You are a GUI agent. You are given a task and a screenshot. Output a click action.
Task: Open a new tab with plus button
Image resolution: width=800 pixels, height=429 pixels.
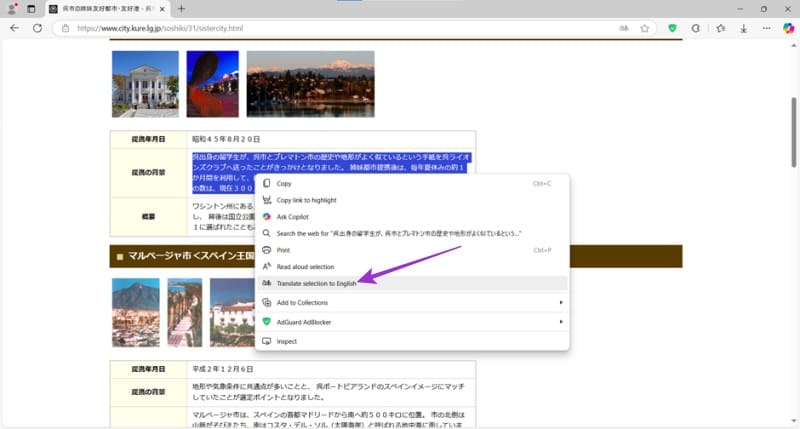point(181,9)
